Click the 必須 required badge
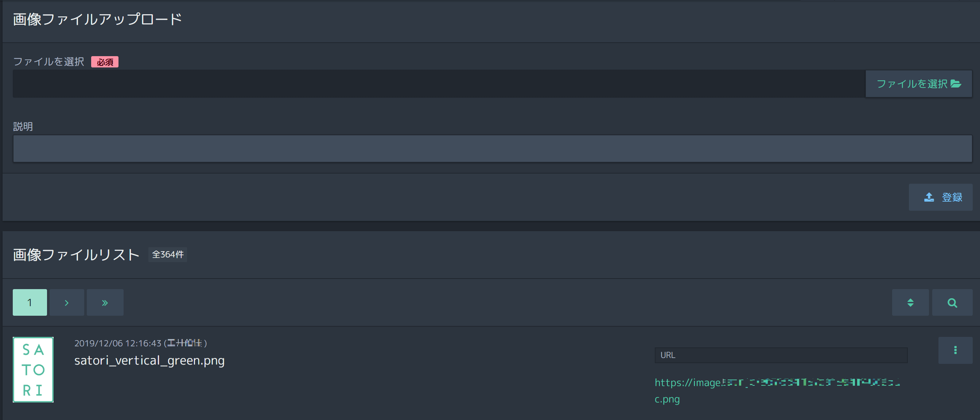The image size is (980, 420). 105,62
